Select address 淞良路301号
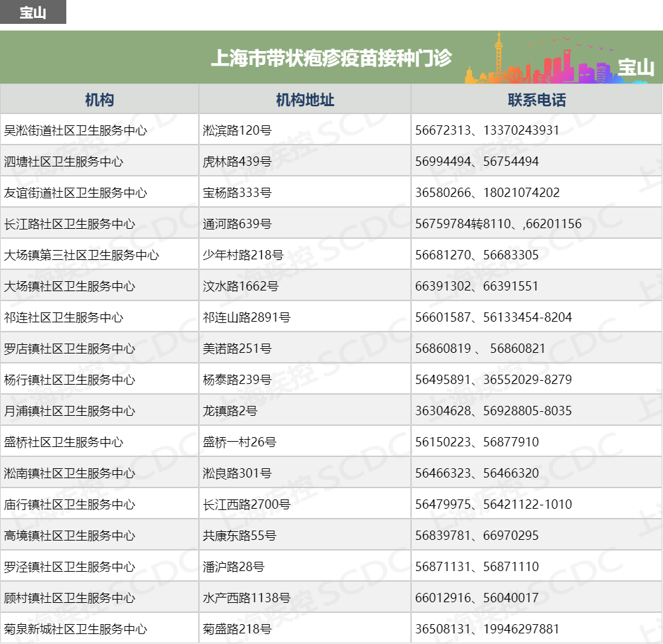This screenshot has height=644, width=663. pyautogui.click(x=237, y=473)
